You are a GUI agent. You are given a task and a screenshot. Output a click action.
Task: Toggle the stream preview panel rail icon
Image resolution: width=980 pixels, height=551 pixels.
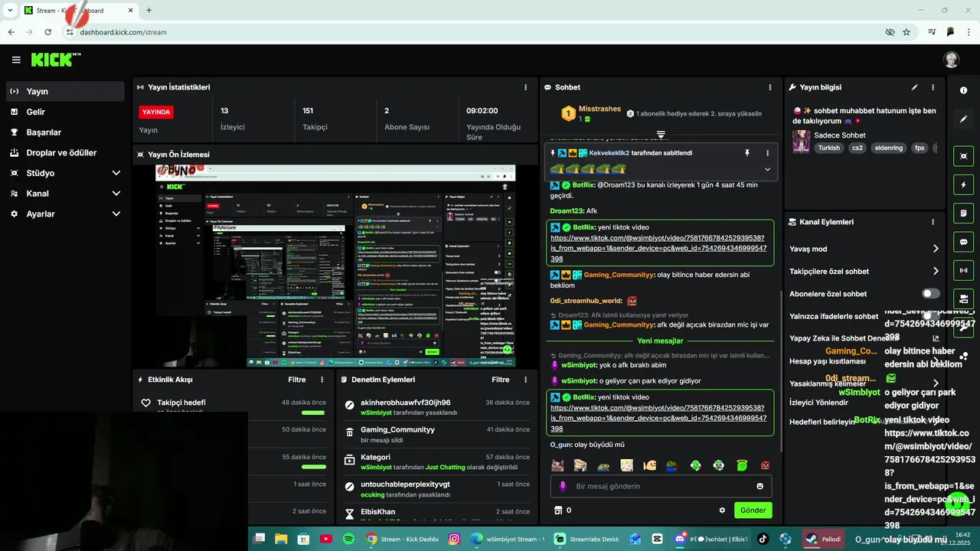tap(963, 156)
